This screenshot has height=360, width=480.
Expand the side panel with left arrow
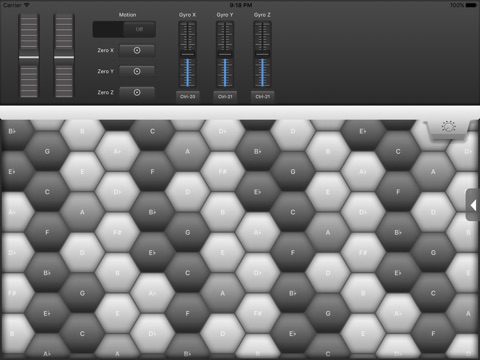click(473, 205)
